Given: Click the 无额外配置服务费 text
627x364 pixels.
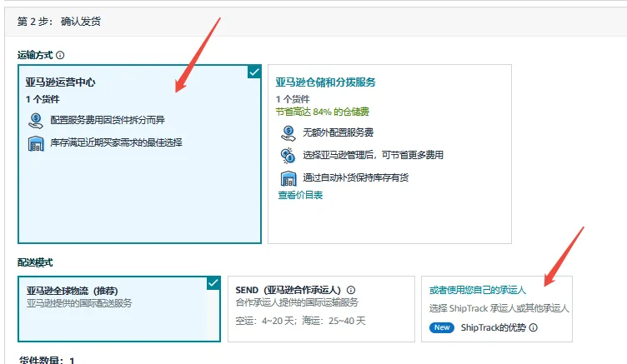Looking at the screenshot, I should click(338, 132).
